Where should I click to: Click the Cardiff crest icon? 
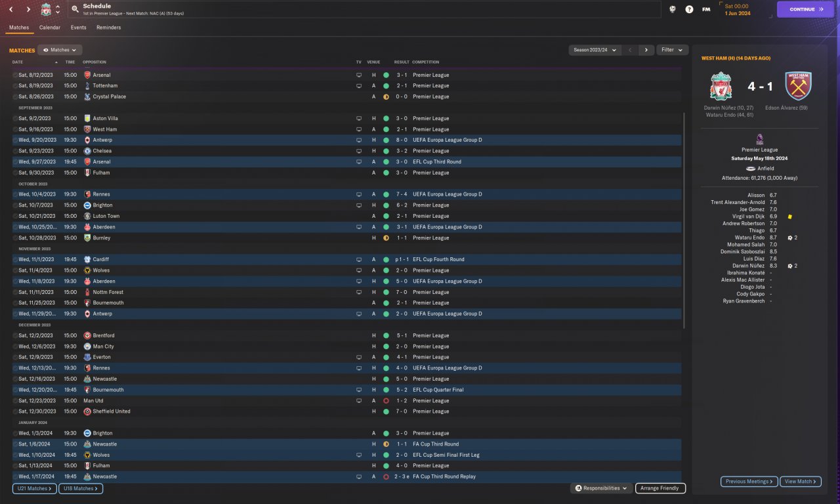[x=87, y=259]
